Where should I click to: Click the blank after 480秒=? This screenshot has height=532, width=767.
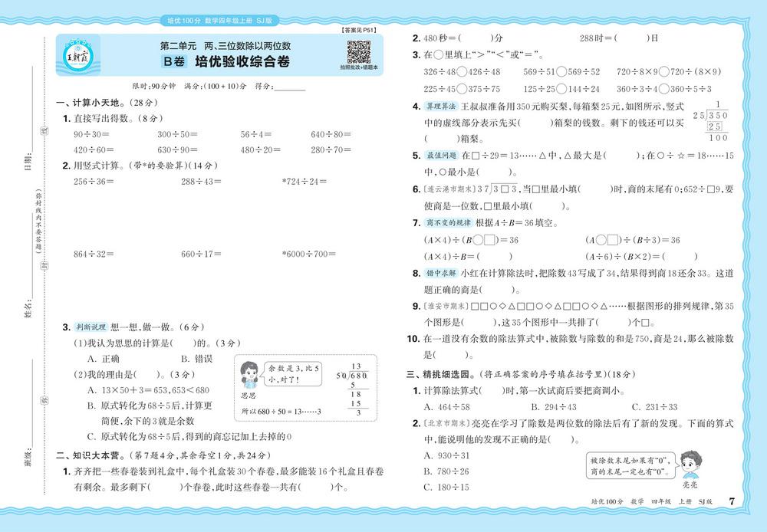(x=476, y=38)
